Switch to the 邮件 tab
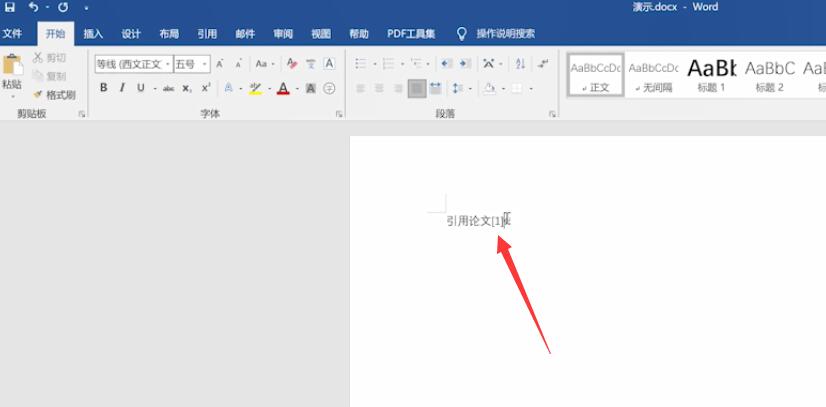 click(245, 34)
